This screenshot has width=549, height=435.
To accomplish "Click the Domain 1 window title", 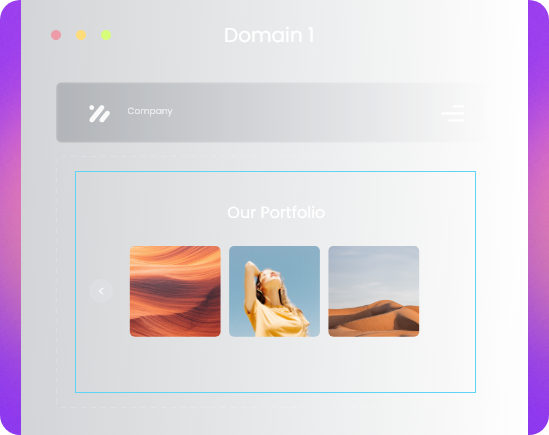I will tap(269, 35).
